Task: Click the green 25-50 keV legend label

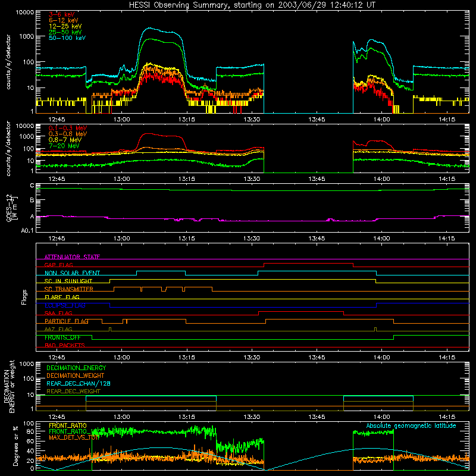Action: click(65, 32)
